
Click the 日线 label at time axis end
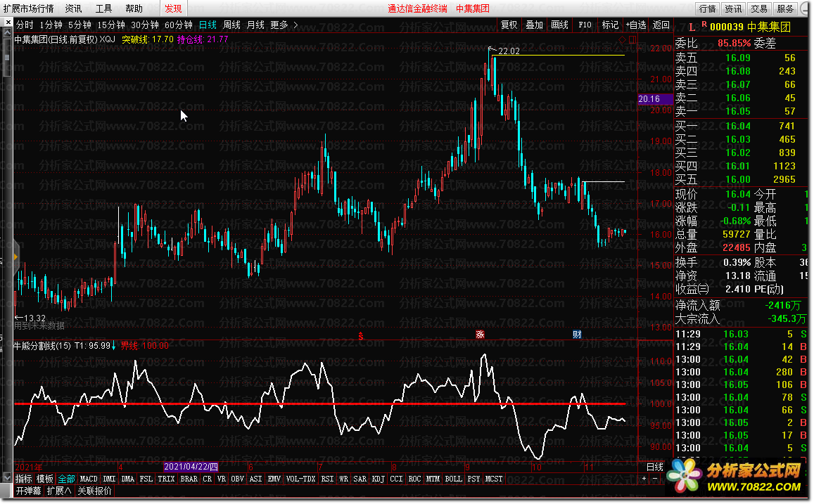pos(654,467)
